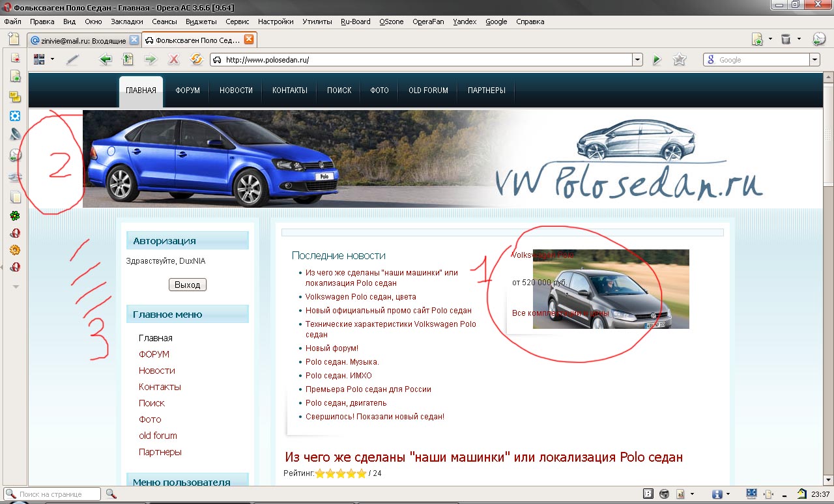Expand the address bar URL history dropdown
This screenshot has height=504, width=834.
pos(637,60)
